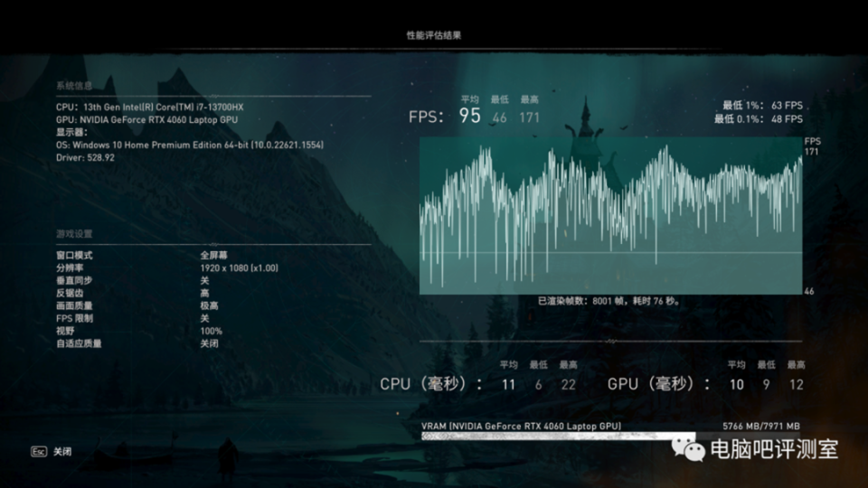The image size is (868, 488).
Task: Select the CPU i7-13700HX info line
Action: click(149, 107)
